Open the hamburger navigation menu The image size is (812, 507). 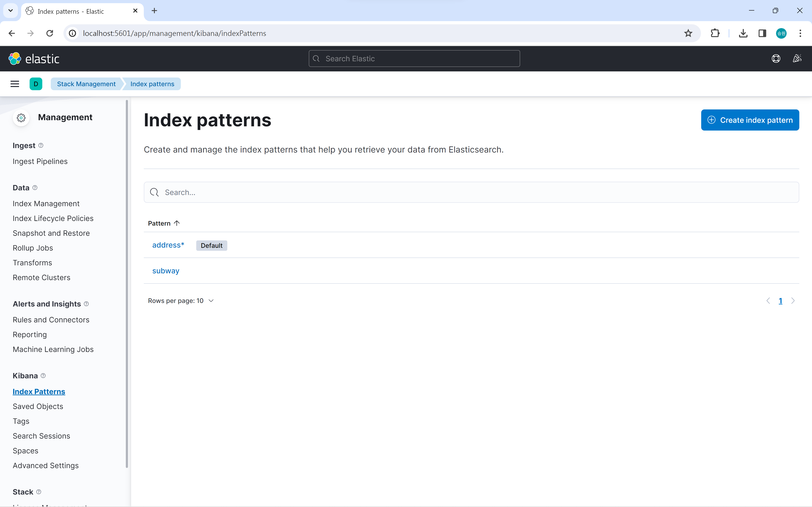coord(15,84)
